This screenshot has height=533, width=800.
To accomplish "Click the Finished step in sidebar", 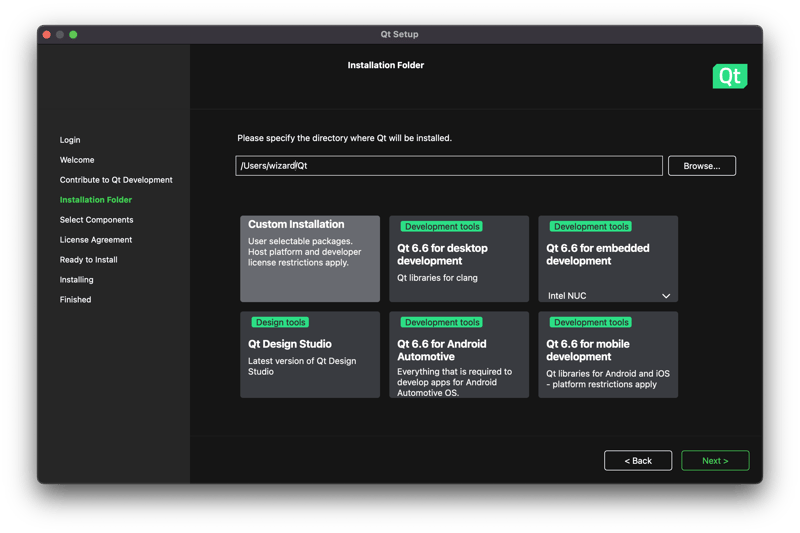I will 76,299.
